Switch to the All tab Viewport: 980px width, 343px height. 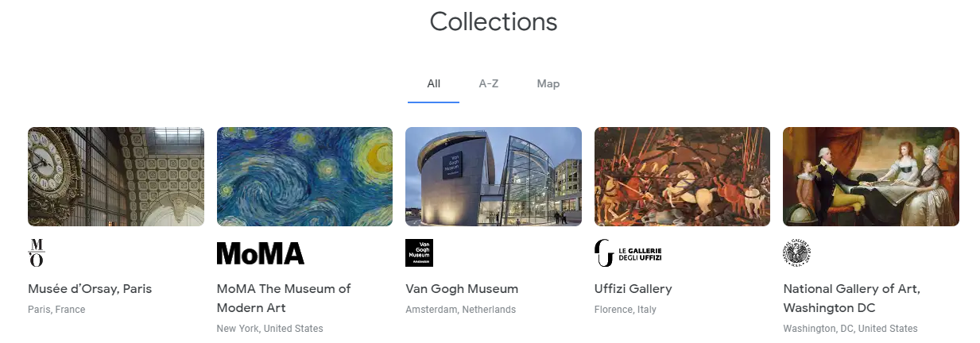pyautogui.click(x=433, y=83)
